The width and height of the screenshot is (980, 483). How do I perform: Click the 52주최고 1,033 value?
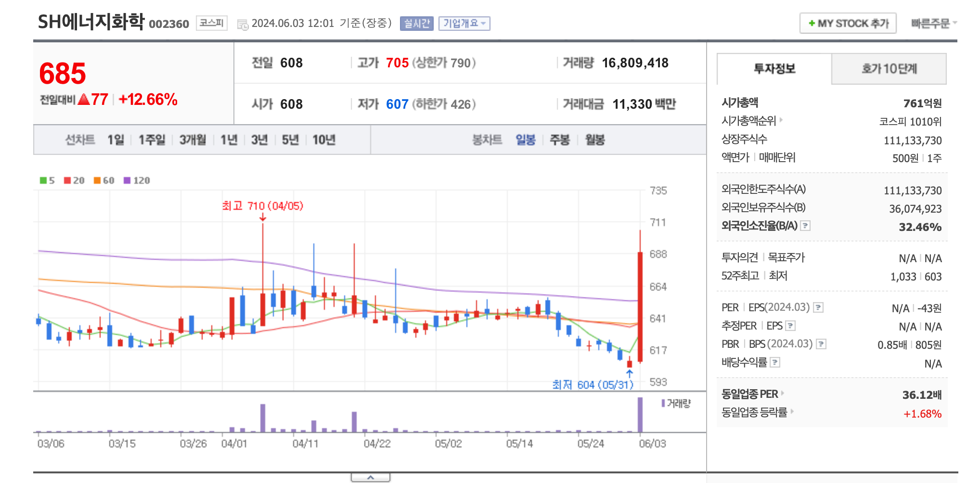click(x=903, y=277)
